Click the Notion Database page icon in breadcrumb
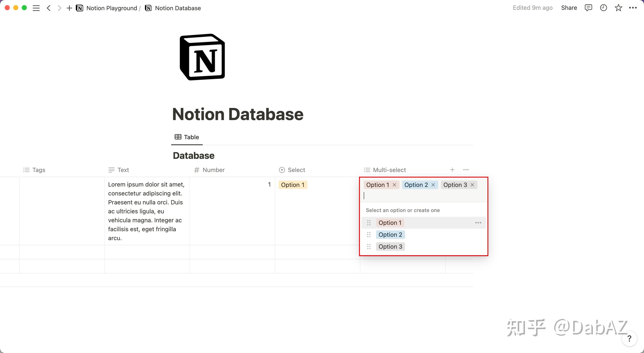Image resolution: width=644 pixels, height=353 pixels. (148, 8)
